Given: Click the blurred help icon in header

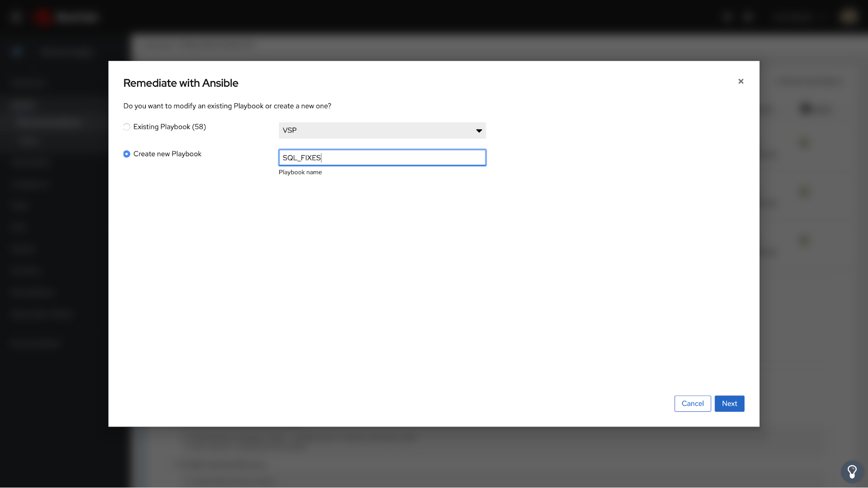Looking at the screenshot, I should click(748, 17).
